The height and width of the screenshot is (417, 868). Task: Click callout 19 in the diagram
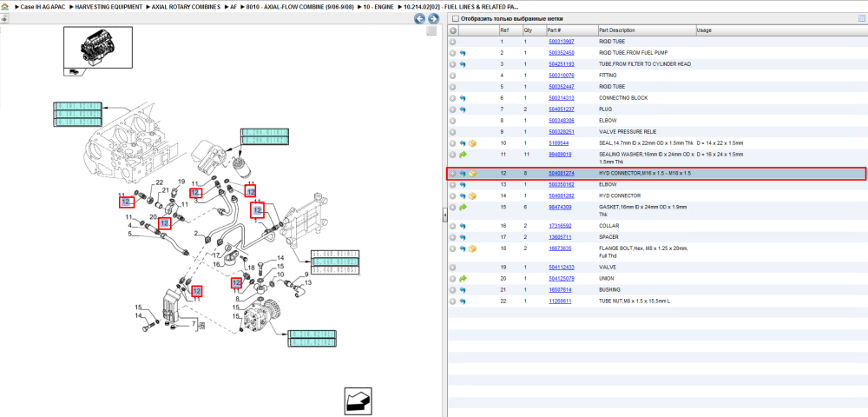point(181,182)
